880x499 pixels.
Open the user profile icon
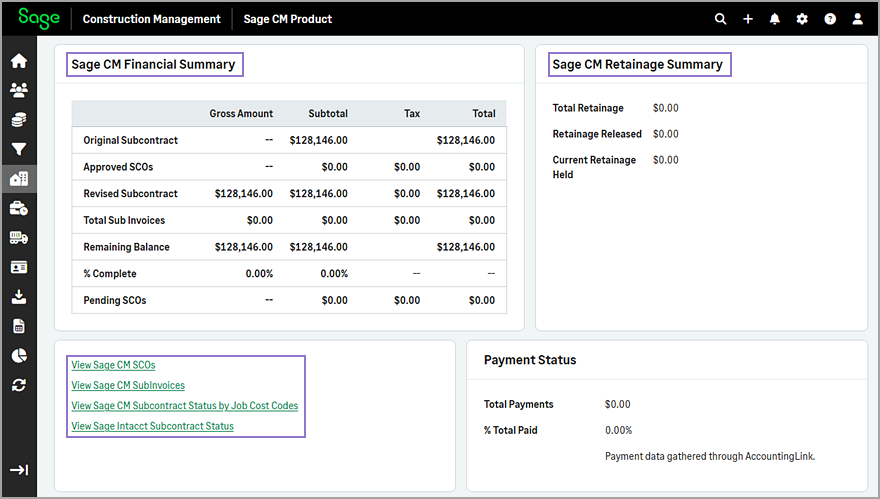(x=858, y=19)
